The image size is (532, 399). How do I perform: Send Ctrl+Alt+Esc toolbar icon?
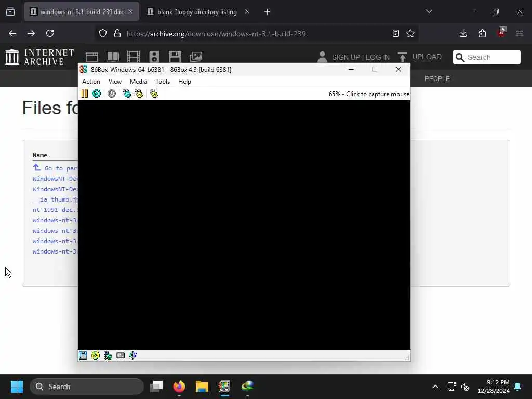click(139, 94)
